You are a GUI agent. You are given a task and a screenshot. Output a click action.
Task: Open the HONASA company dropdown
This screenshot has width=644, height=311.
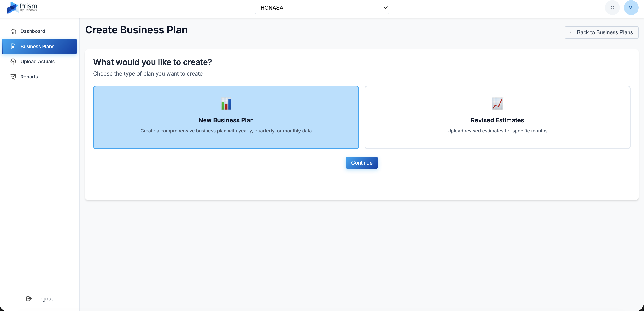tap(322, 7)
